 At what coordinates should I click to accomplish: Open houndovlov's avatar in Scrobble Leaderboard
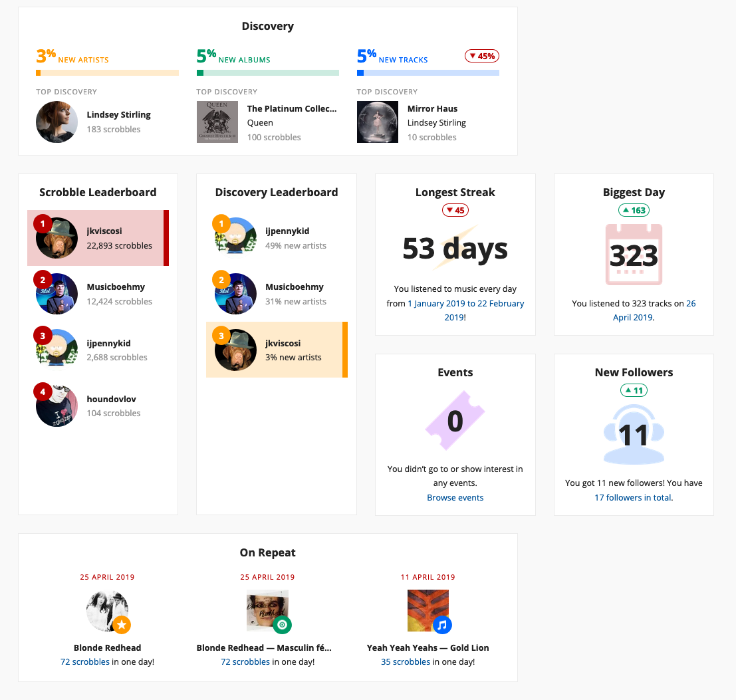click(57, 406)
